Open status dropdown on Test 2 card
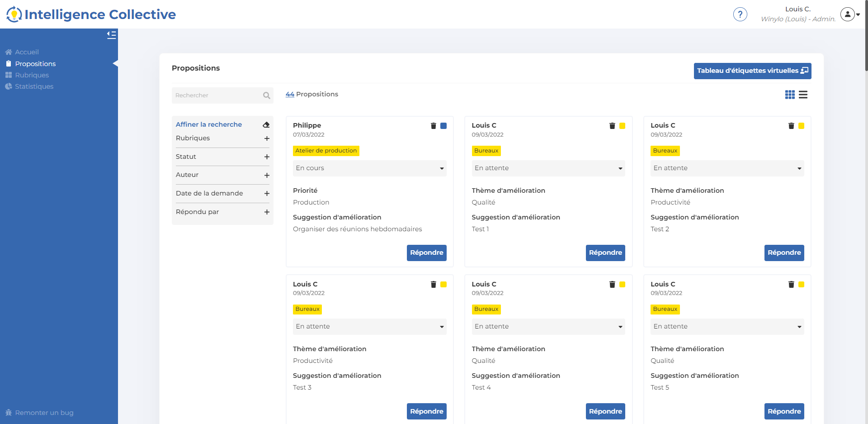The width and height of the screenshot is (868, 424). [x=727, y=168]
